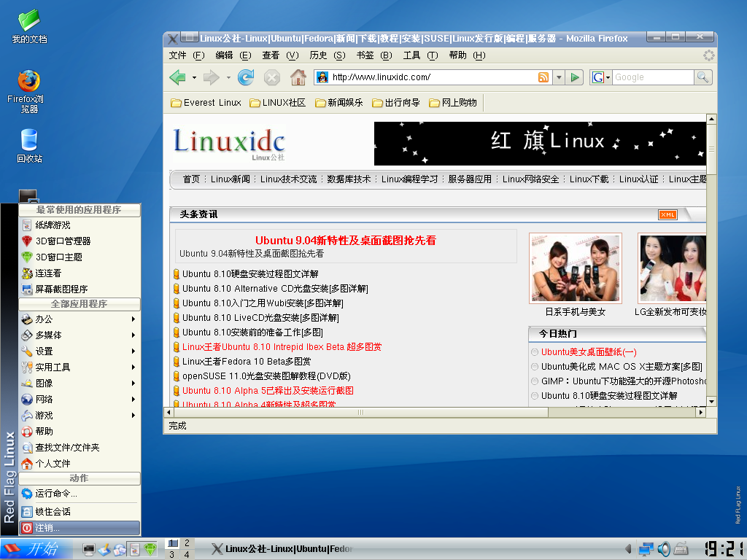Click the green Go arrow
This screenshot has height=560, width=747.
coord(576,77)
